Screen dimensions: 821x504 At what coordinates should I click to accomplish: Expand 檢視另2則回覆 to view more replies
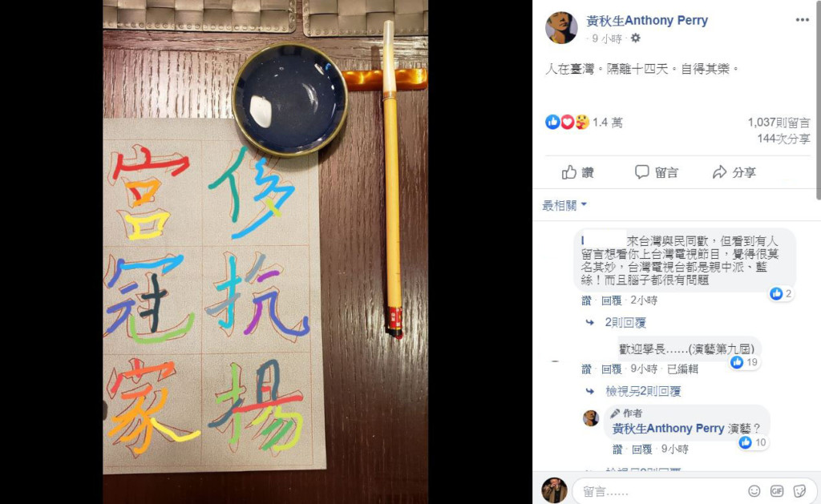pyautogui.click(x=643, y=391)
